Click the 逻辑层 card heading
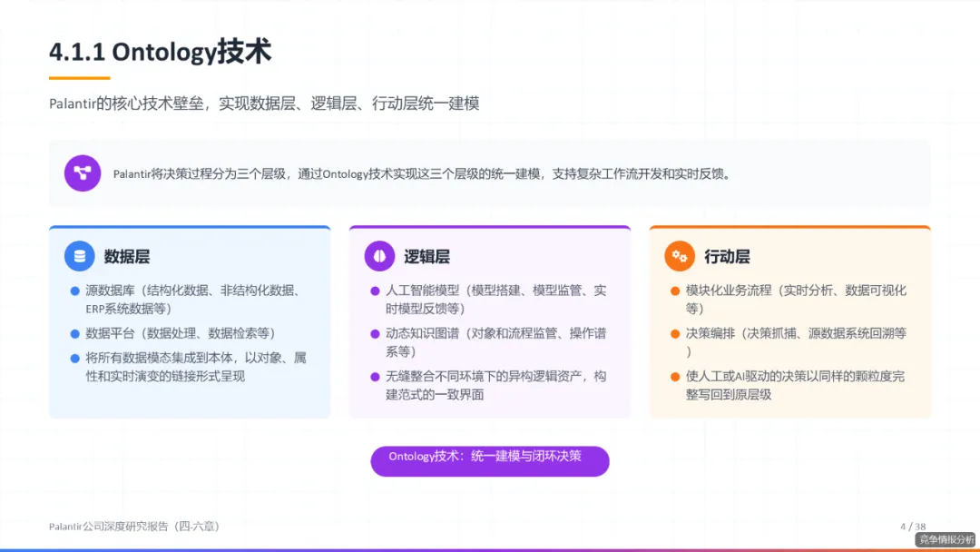The image size is (980, 552). [x=426, y=256]
